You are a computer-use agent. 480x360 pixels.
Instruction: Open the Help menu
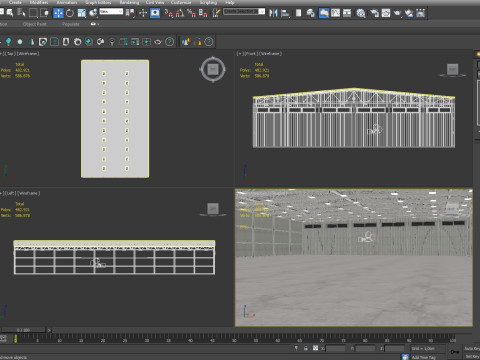click(x=230, y=2)
